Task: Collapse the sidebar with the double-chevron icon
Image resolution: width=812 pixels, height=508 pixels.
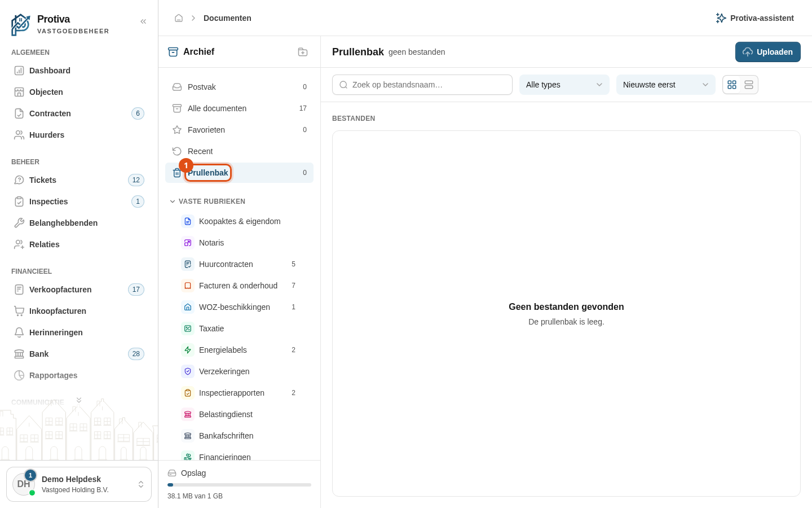Action: pyautogui.click(x=143, y=21)
